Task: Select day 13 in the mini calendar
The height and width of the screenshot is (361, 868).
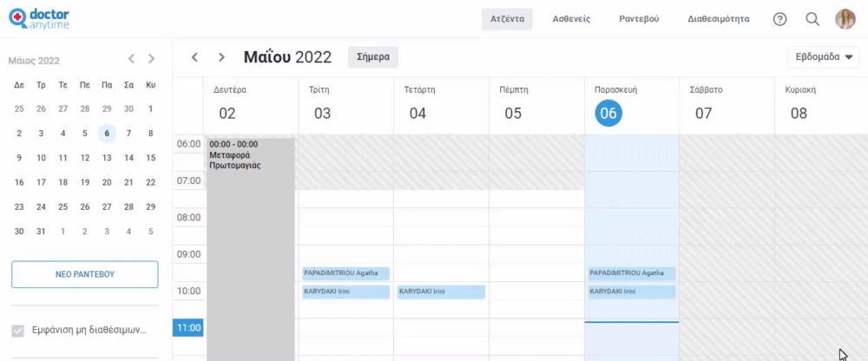Action: point(107,158)
